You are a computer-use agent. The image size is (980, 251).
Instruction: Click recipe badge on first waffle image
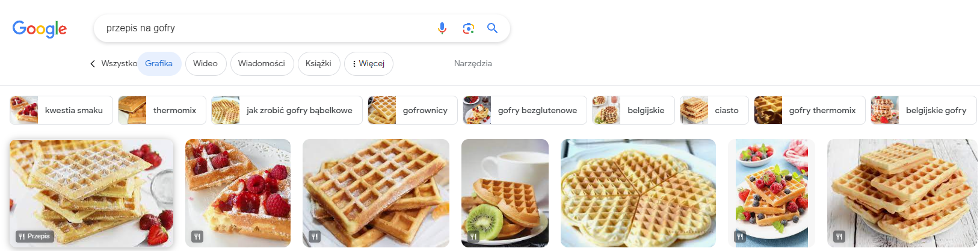[x=34, y=237]
